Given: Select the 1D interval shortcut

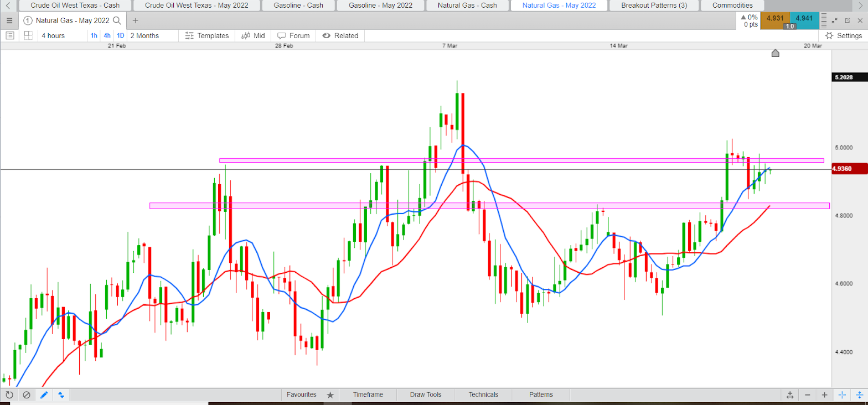Looking at the screenshot, I should (x=120, y=35).
